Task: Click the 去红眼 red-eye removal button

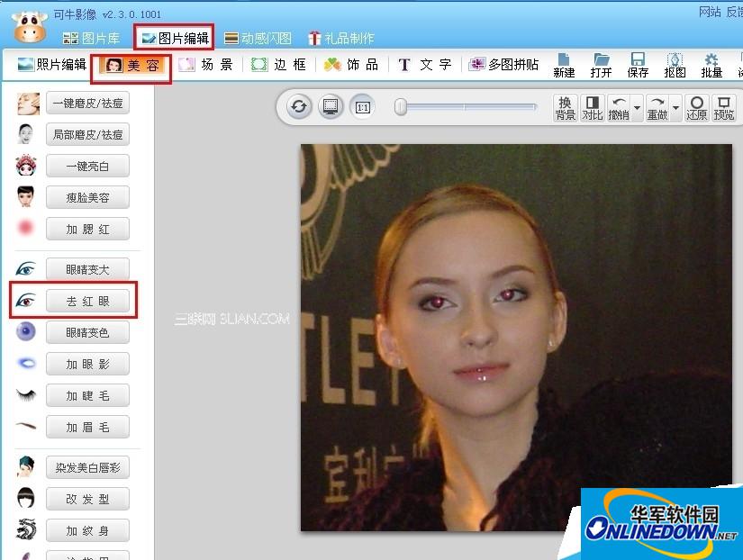Action: click(86, 301)
